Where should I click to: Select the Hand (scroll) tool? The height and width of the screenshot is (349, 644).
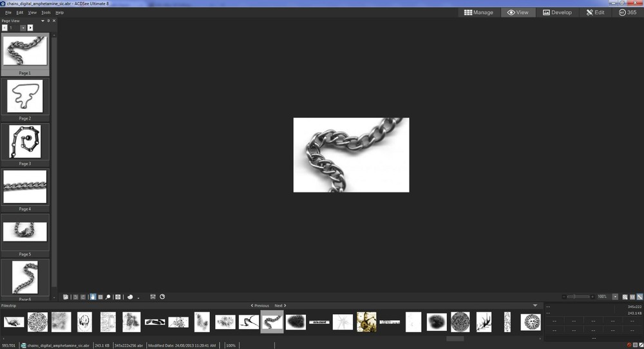[x=93, y=297]
